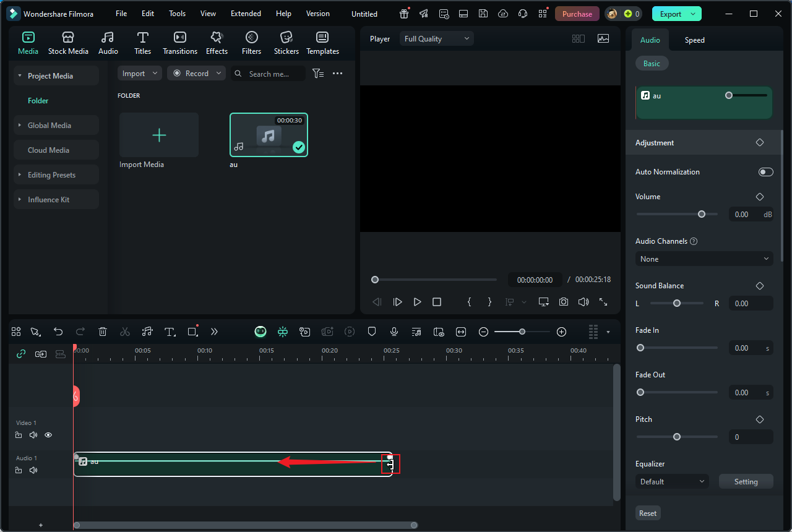This screenshot has height=532, width=792.
Task: Click the Reset button in audio panel
Action: (648, 513)
